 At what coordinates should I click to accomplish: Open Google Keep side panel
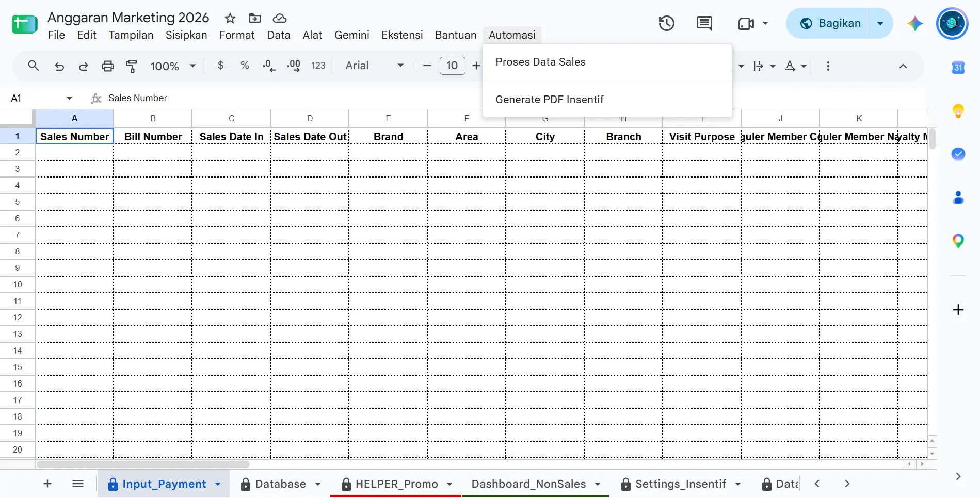tap(958, 111)
